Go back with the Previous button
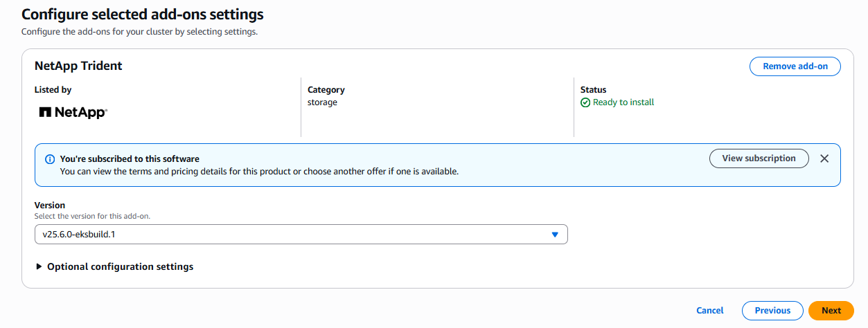Image resolution: width=868 pixels, height=328 pixels. [x=772, y=311]
